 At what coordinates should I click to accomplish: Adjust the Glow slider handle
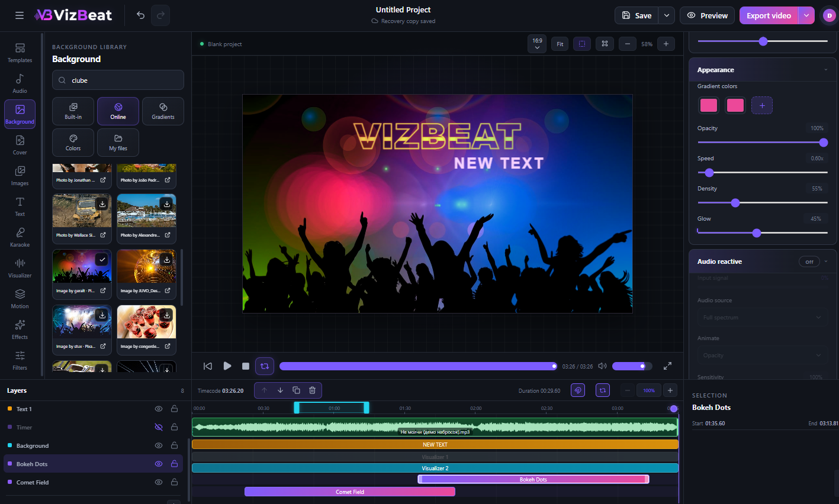coord(757,233)
